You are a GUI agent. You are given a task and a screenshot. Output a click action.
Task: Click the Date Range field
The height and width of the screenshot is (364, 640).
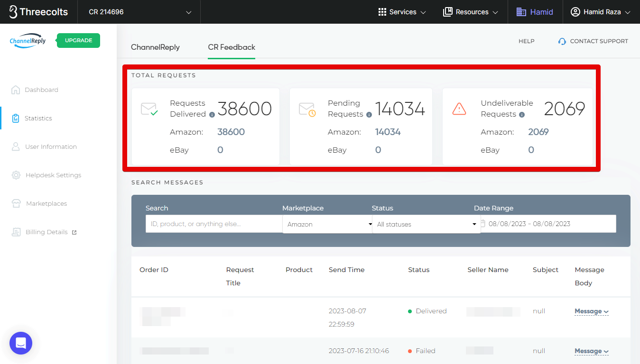(548, 224)
